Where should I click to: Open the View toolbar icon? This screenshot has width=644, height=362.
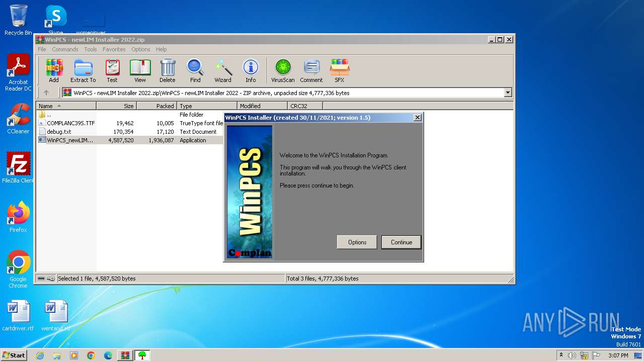point(140,70)
